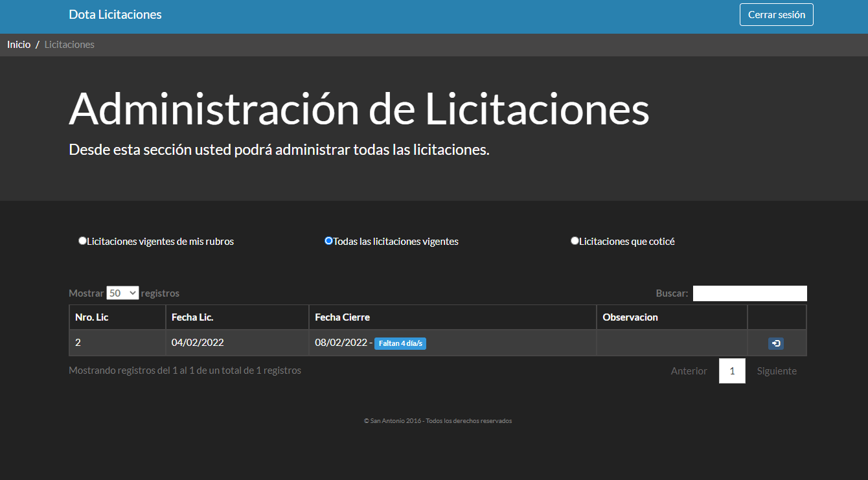Select page 1 in pagination
This screenshot has width=868, height=480.
pyautogui.click(x=732, y=371)
